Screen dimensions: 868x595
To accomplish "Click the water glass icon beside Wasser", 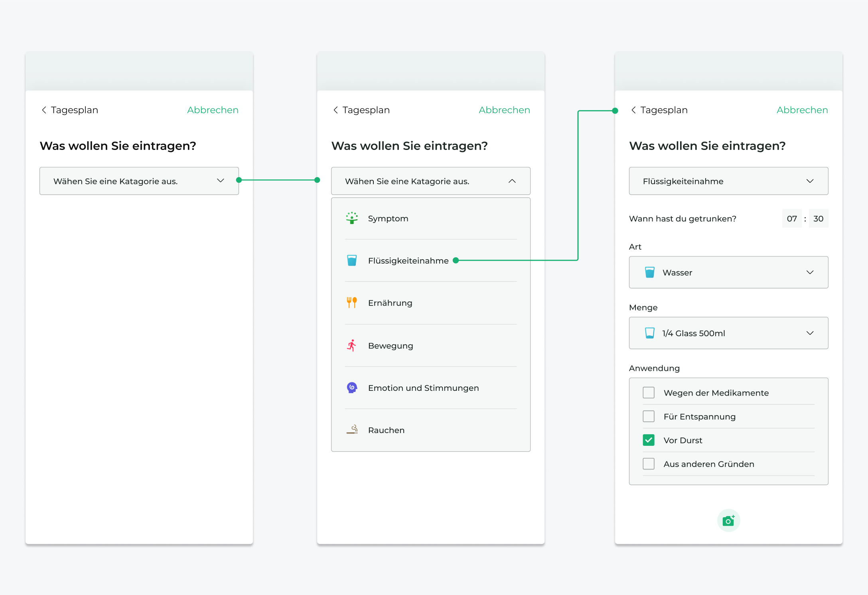I will (x=649, y=272).
